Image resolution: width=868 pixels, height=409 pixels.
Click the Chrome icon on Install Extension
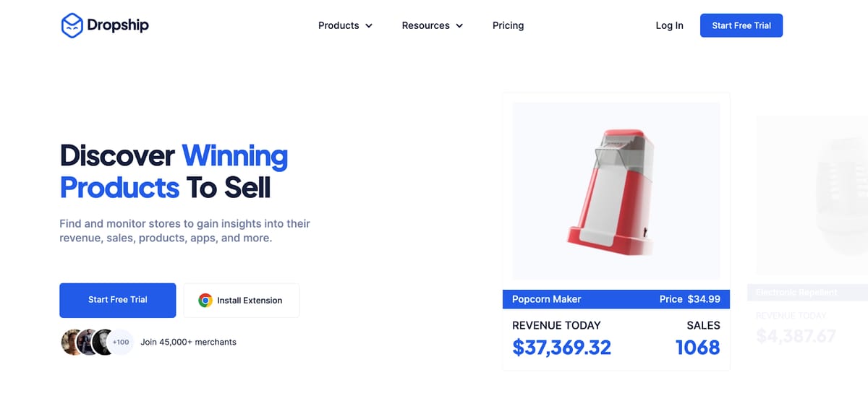pyautogui.click(x=205, y=301)
